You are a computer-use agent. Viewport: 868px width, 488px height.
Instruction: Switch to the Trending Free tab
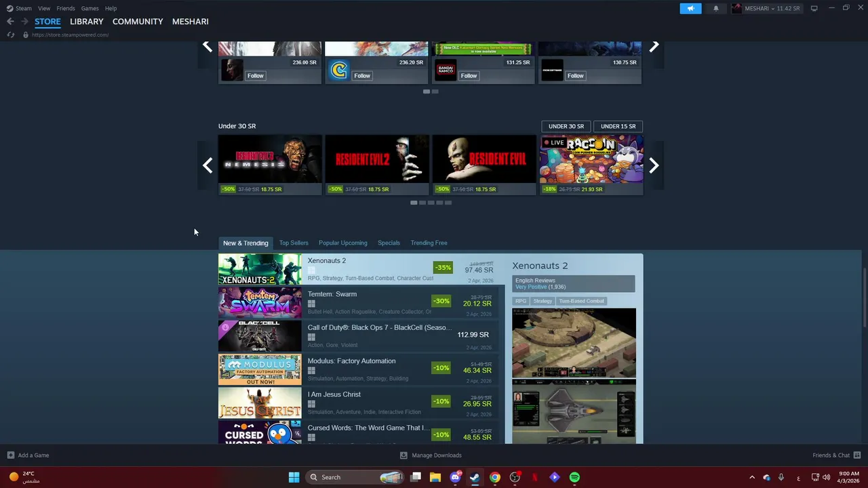pos(429,243)
